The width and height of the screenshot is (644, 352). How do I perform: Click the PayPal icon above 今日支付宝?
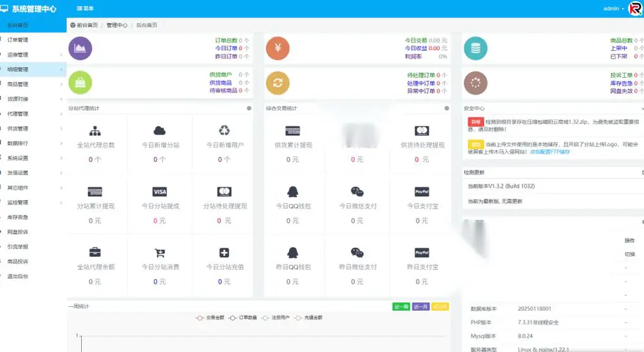click(422, 192)
